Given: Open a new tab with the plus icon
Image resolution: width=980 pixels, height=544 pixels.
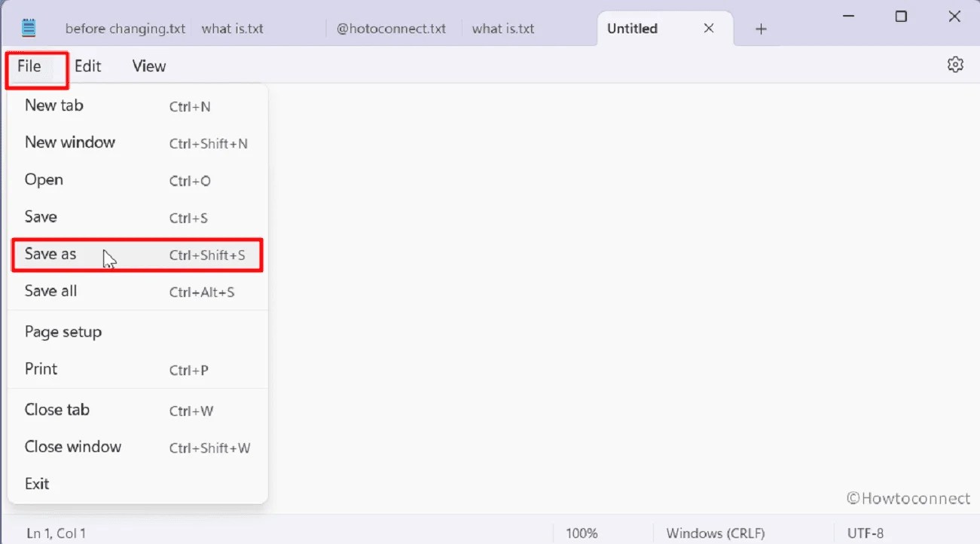Looking at the screenshot, I should tap(761, 29).
